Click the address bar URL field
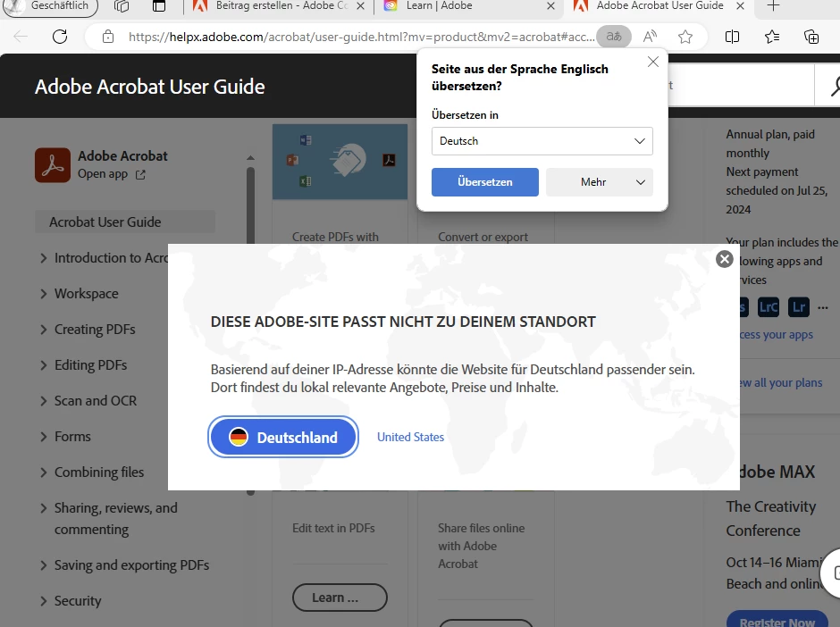 [361, 37]
